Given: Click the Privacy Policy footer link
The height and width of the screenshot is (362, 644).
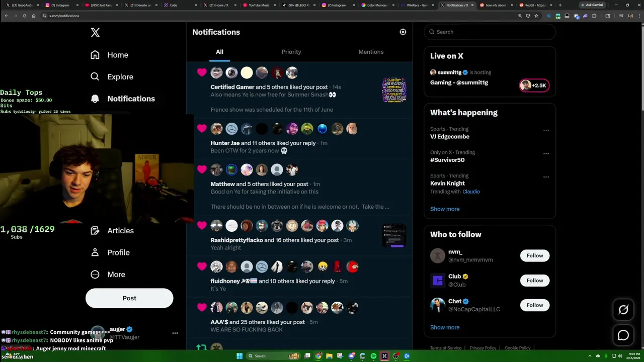Looking at the screenshot, I should (483, 348).
